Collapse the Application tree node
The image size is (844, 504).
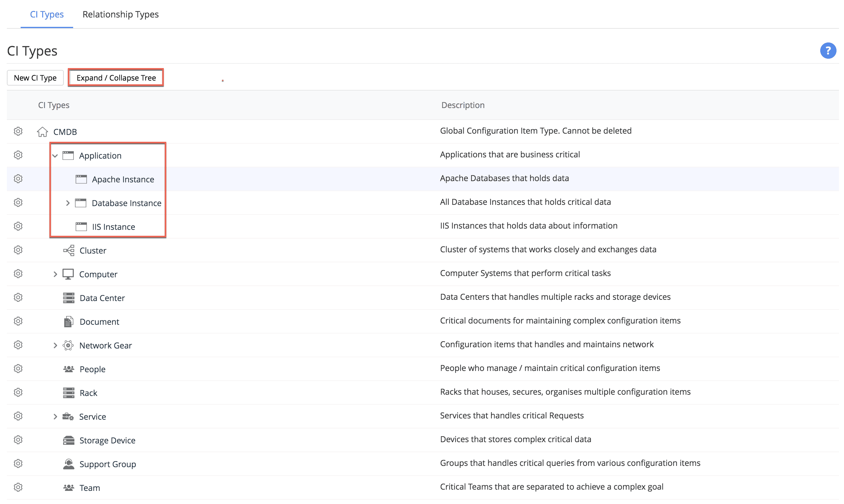pos(55,156)
